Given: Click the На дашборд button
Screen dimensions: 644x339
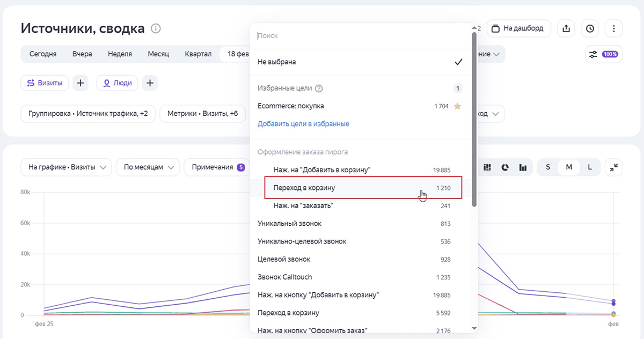Looking at the screenshot, I should [x=518, y=28].
